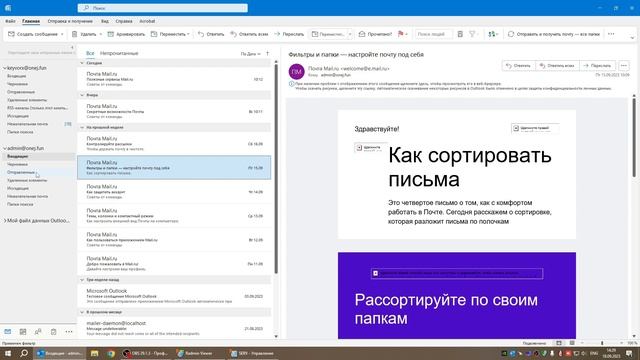
Task: Click the Archive button in ribbon
Action: click(126, 34)
